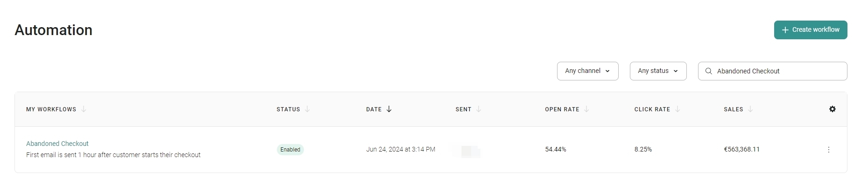The height and width of the screenshot is (188, 868).
Task: Click the Create workflow button
Action: point(810,30)
